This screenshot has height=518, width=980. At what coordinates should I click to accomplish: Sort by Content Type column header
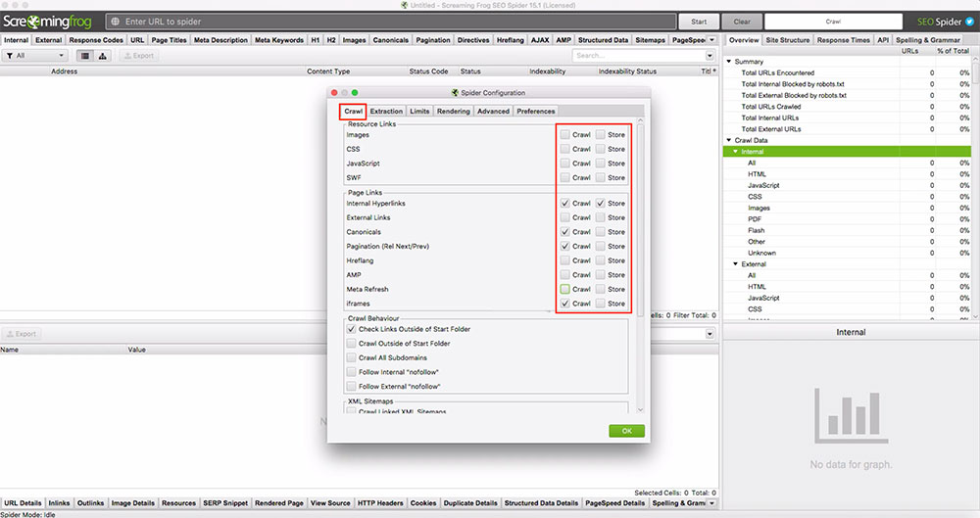(x=328, y=71)
